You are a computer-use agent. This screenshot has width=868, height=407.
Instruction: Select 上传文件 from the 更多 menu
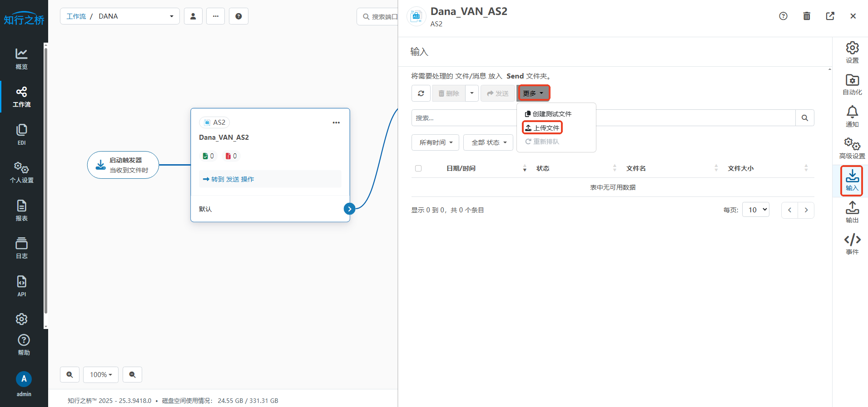coord(542,128)
